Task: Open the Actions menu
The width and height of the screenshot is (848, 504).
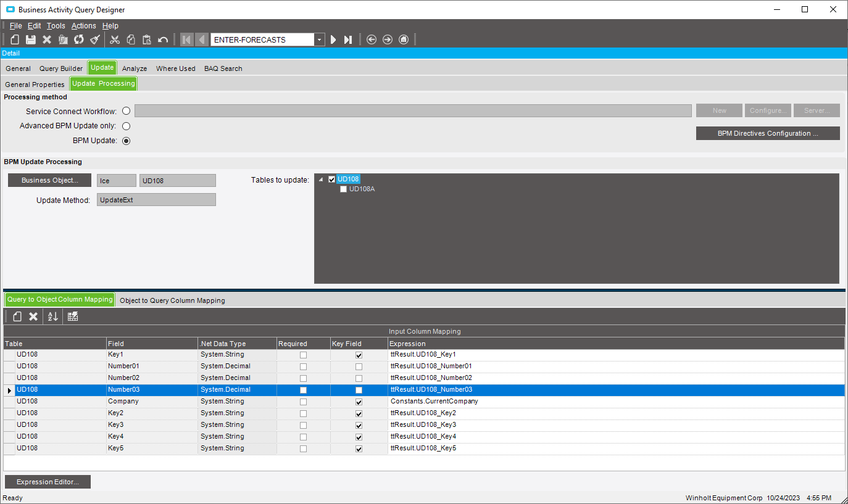Action: click(83, 25)
